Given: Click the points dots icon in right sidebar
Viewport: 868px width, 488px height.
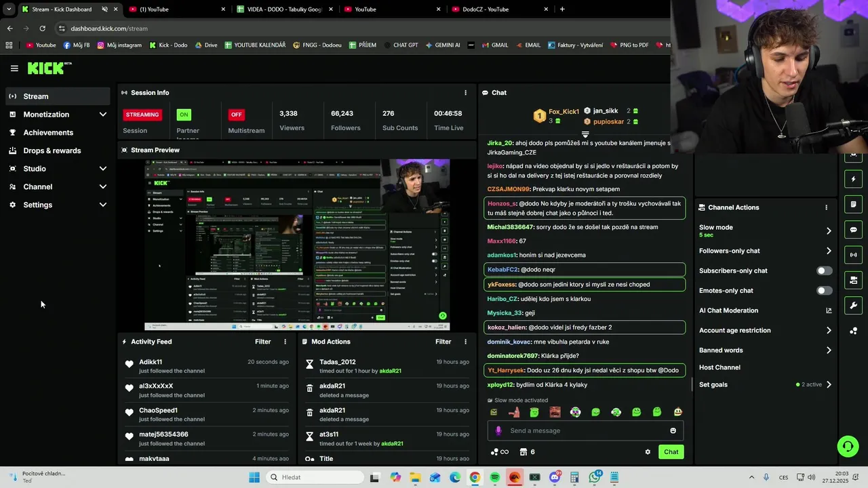Looking at the screenshot, I should pyautogui.click(x=853, y=331).
